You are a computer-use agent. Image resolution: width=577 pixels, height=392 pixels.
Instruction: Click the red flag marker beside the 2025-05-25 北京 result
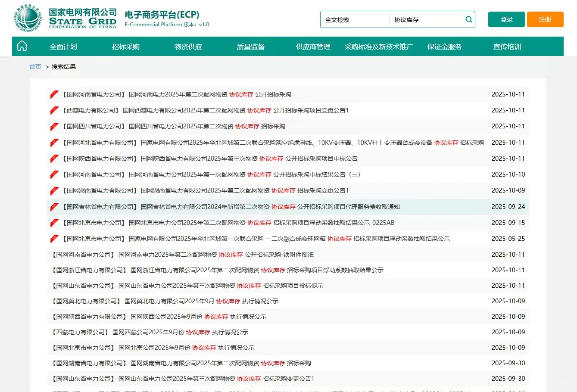(54, 238)
